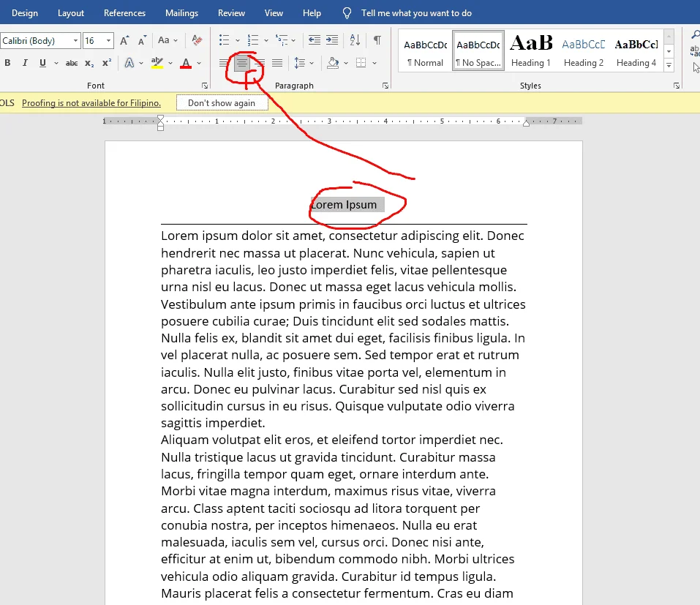
Task: Apply Normal style
Action: pyautogui.click(x=425, y=51)
